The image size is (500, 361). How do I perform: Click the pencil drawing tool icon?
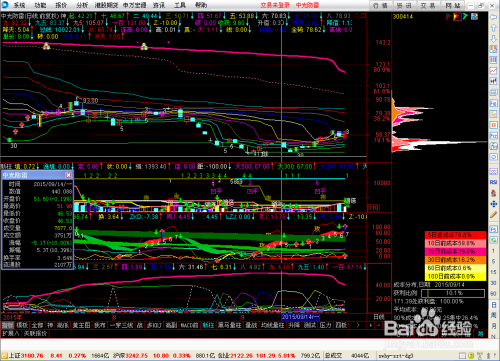[494, 215]
